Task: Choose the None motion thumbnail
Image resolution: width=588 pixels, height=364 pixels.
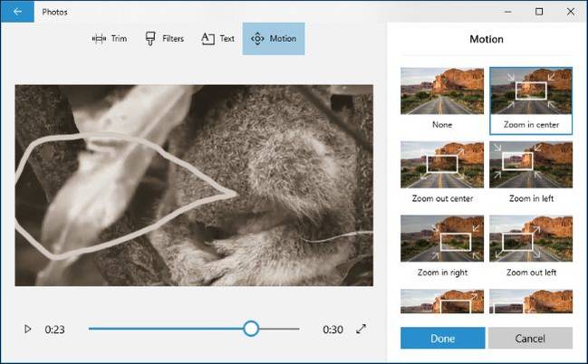Action: pos(442,100)
